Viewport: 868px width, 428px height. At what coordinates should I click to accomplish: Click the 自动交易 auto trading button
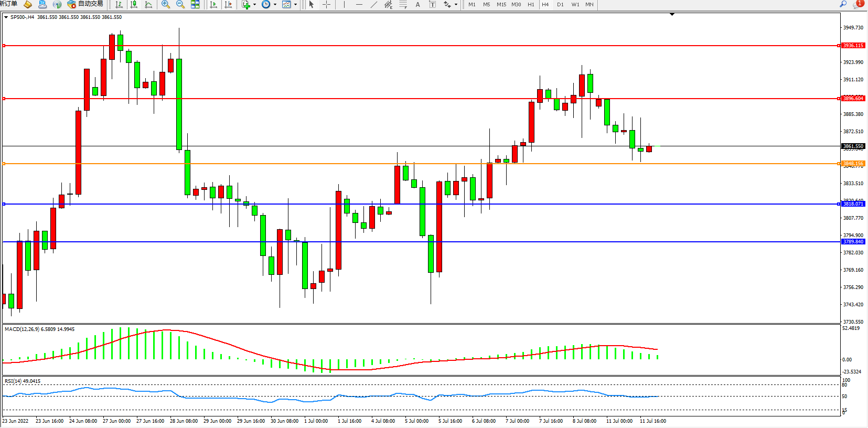coord(85,4)
